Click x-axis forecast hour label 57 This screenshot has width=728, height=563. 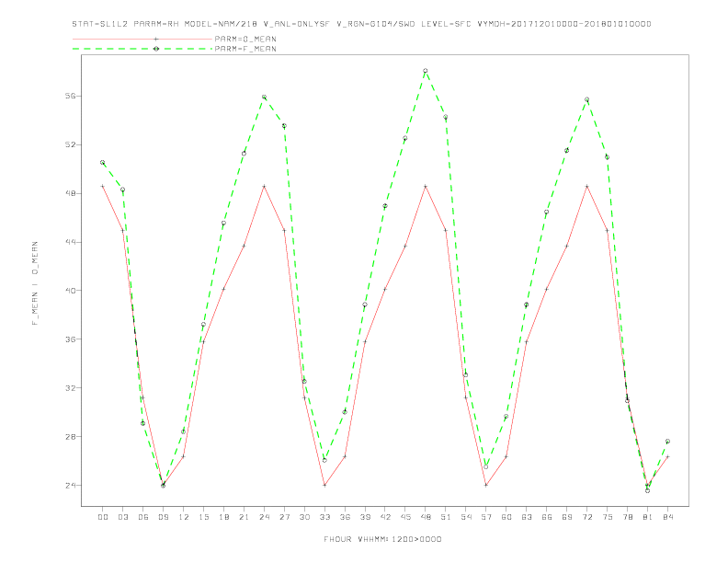click(x=486, y=517)
